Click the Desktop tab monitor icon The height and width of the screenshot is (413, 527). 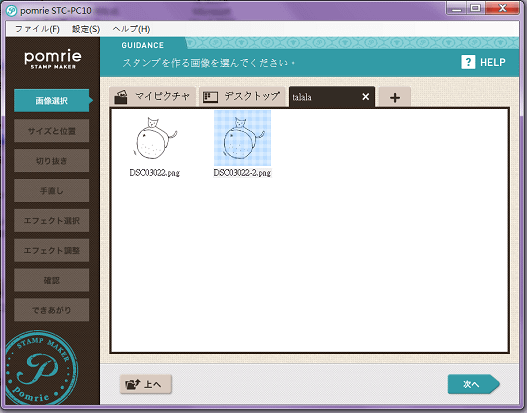click(x=210, y=97)
